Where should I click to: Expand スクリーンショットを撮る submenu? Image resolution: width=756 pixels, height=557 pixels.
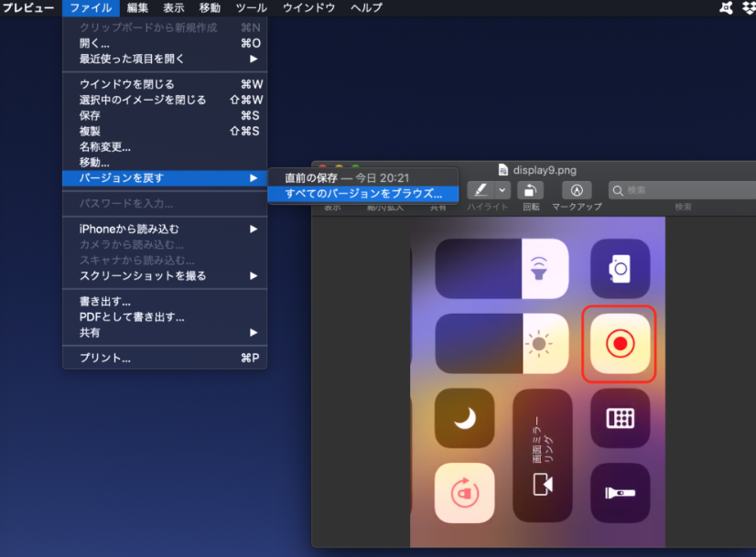(x=165, y=275)
